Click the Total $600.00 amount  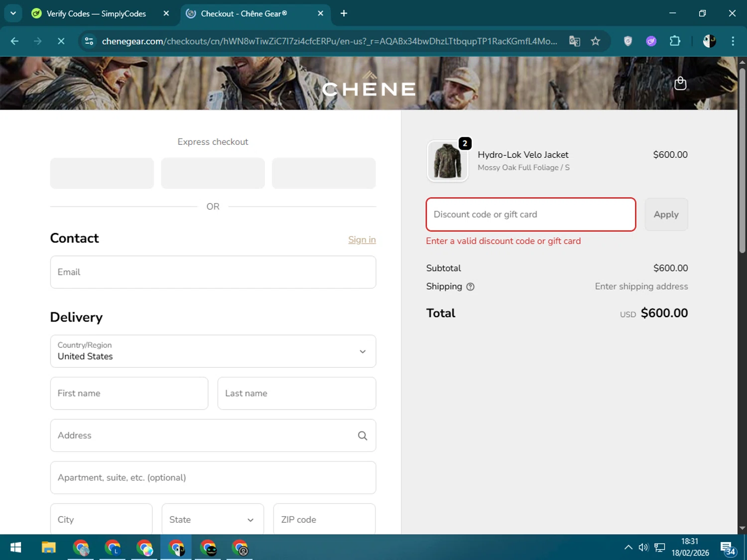click(x=664, y=313)
